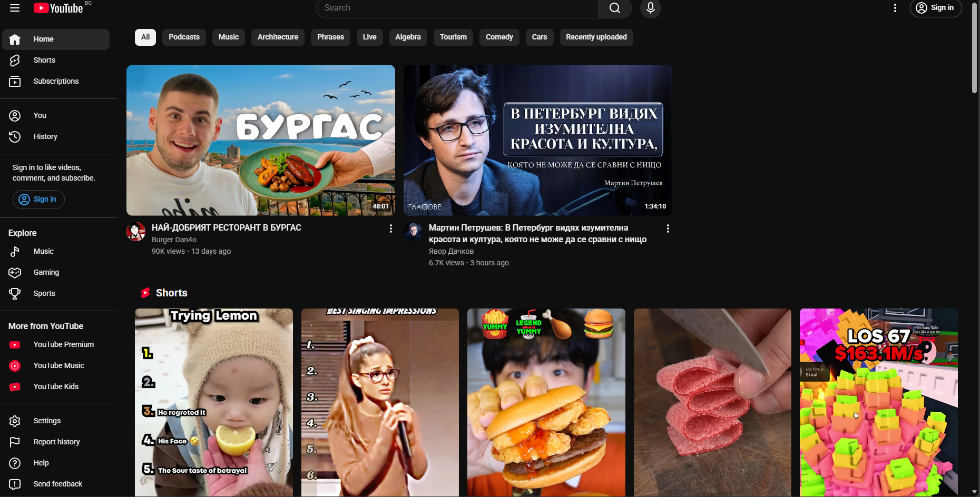The width and height of the screenshot is (980, 497).
Task: Select the Music filter chip
Action: click(x=229, y=37)
